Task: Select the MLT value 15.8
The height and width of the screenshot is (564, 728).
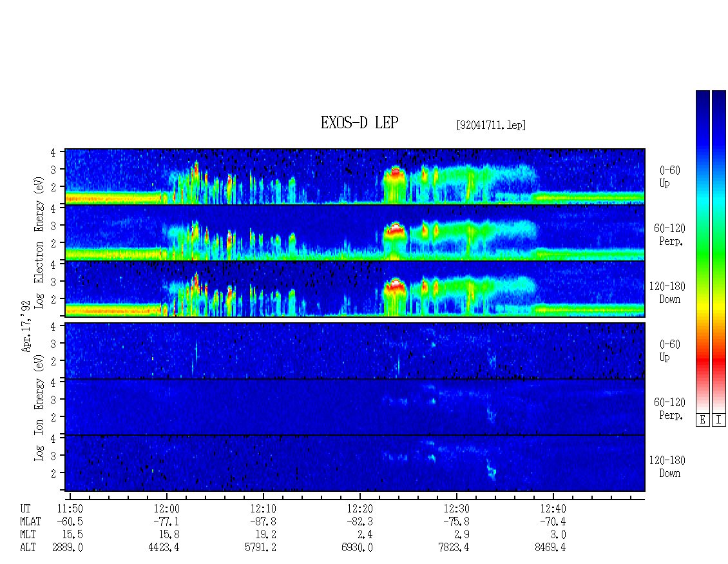Action: 169,535
